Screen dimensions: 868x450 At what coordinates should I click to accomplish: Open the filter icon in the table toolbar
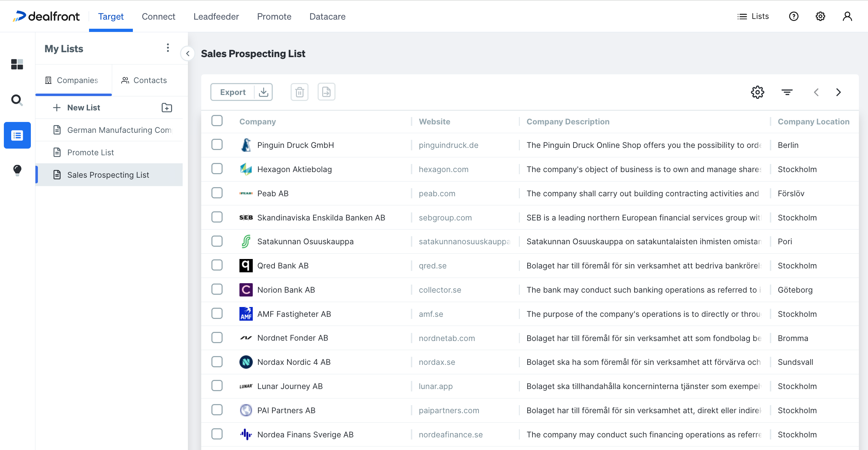tap(787, 92)
